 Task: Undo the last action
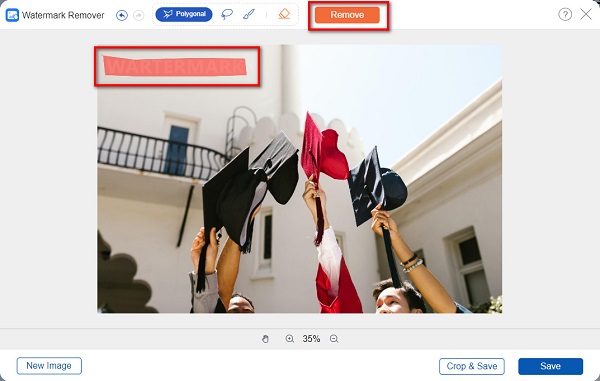(x=122, y=15)
